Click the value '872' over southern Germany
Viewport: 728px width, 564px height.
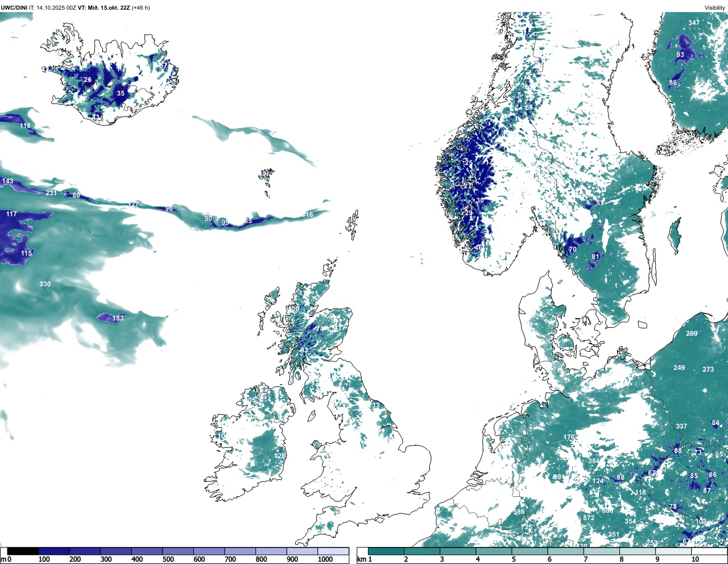589,518
